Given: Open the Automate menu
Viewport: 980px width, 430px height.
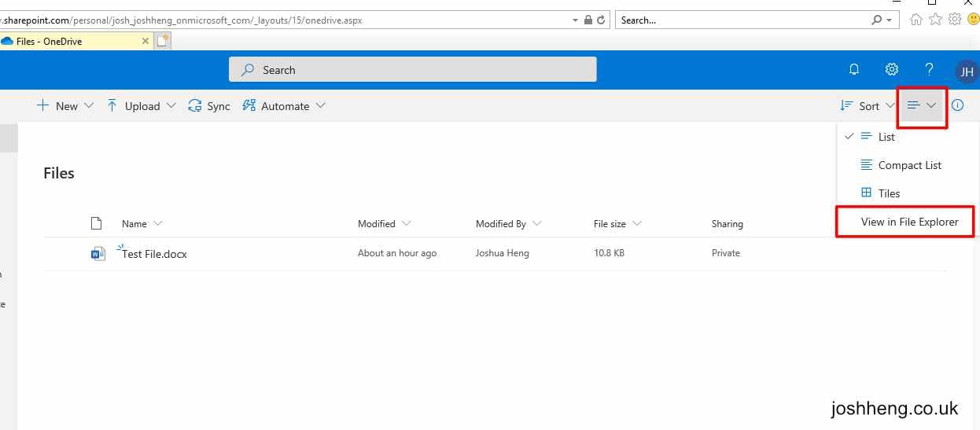Looking at the screenshot, I should (284, 106).
